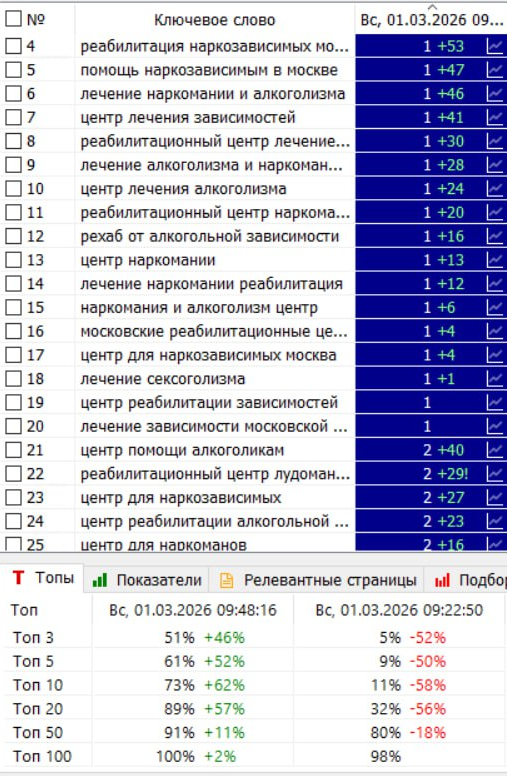Select keyword 'центр наркомании'
Viewport: 507px width, 776px height.
coord(148,260)
